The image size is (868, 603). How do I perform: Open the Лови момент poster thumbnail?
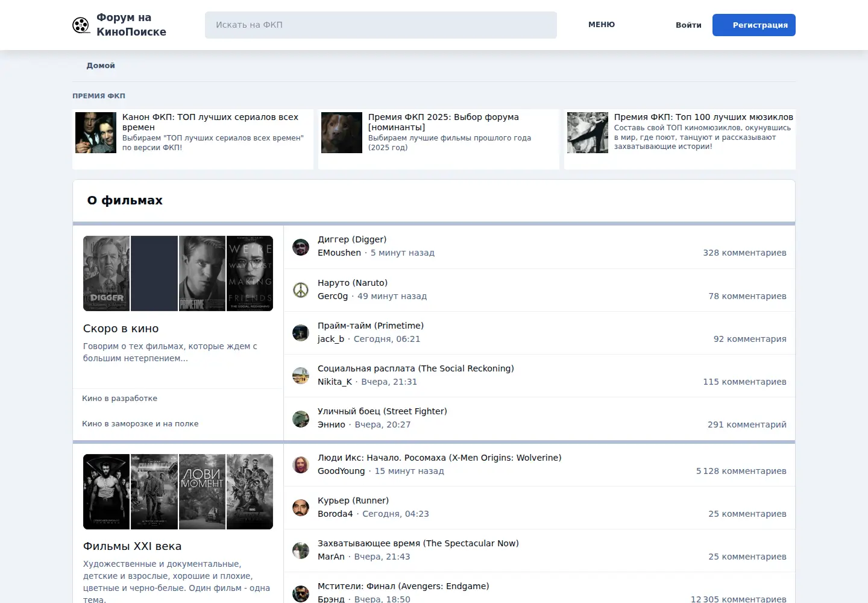click(x=202, y=491)
